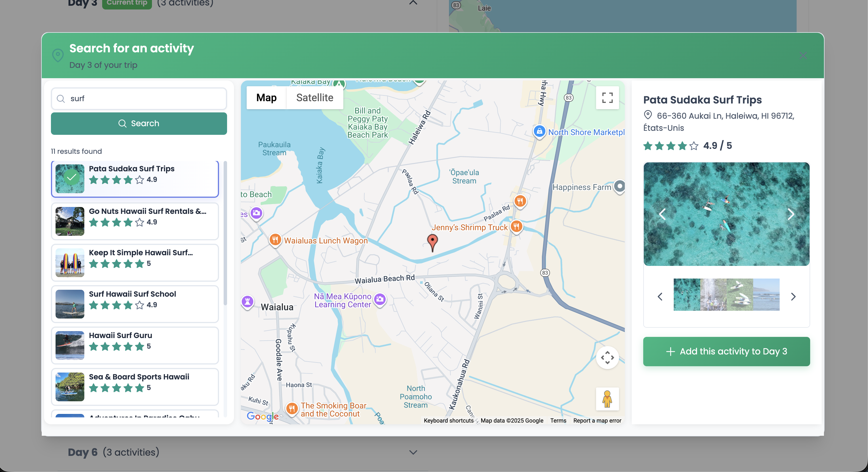
Task: Click Nā Mea Kūpono Learning Center camera icon
Action: pyautogui.click(x=380, y=299)
